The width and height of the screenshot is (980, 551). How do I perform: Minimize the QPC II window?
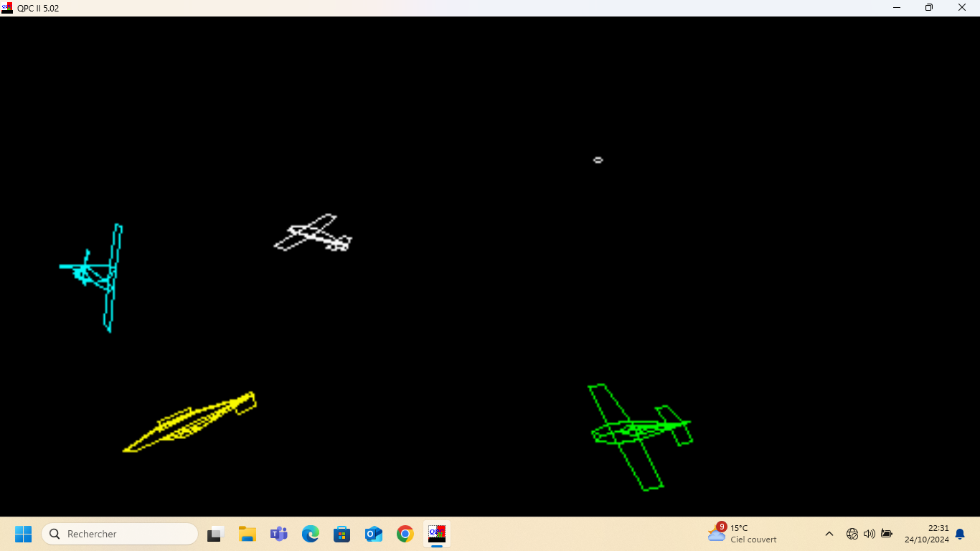tap(897, 8)
